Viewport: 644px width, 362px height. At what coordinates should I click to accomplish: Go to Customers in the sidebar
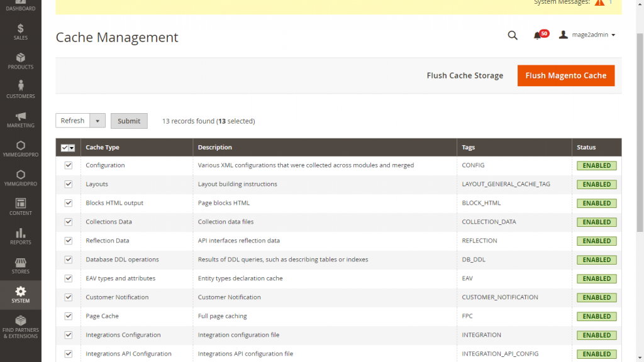coord(20,90)
